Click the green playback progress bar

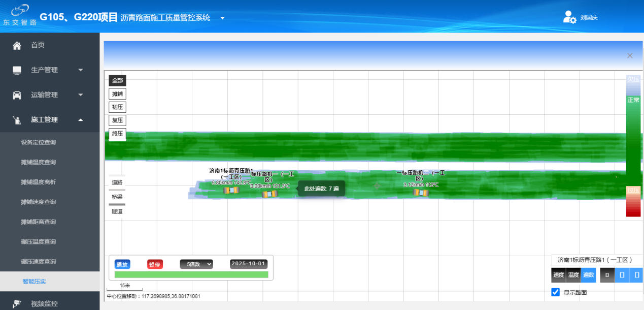point(191,275)
